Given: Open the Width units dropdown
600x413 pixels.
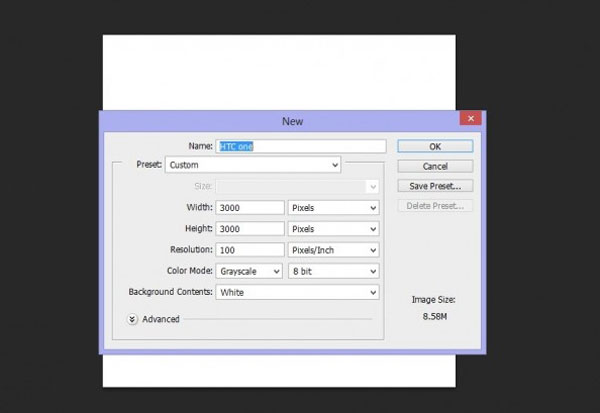Looking at the screenshot, I should tap(334, 208).
